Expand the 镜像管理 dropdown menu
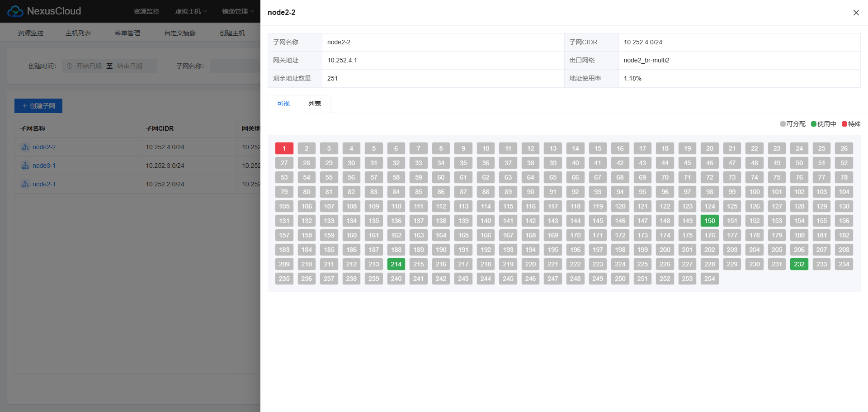Viewport: 868px width, 412px height. pyautogui.click(x=237, y=11)
